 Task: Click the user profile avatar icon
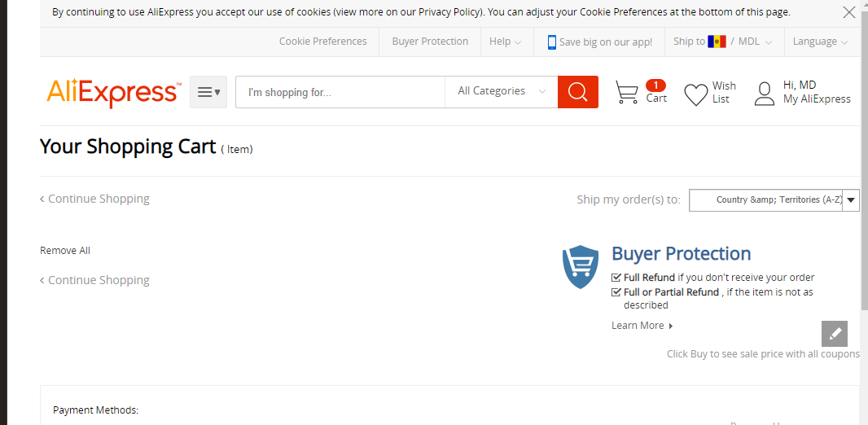tap(765, 94)
